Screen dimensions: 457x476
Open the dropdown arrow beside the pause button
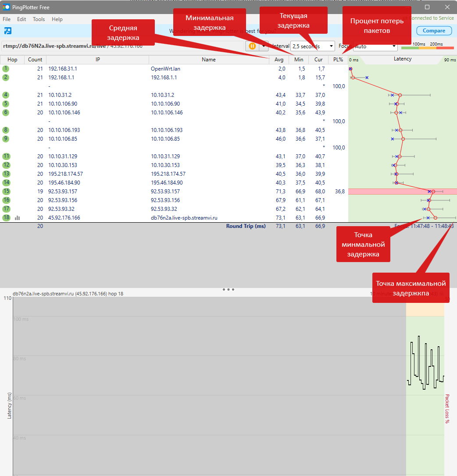pos(264,46)
